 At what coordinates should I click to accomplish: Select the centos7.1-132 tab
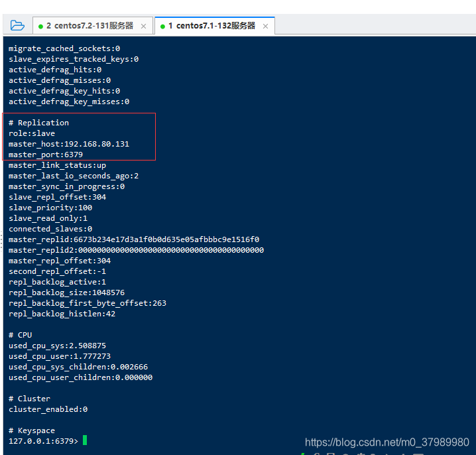coord(215,26)
